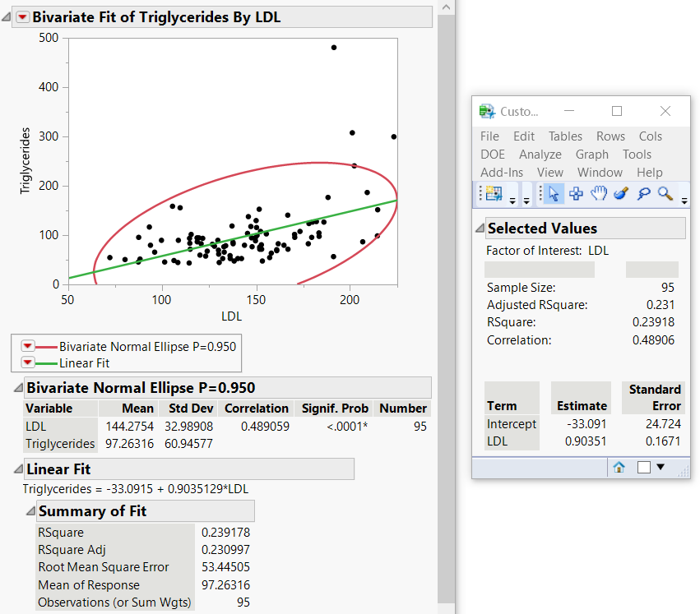Open the Analyze menu
Screen dimensions: 700x614
click(x=540, y=154)
